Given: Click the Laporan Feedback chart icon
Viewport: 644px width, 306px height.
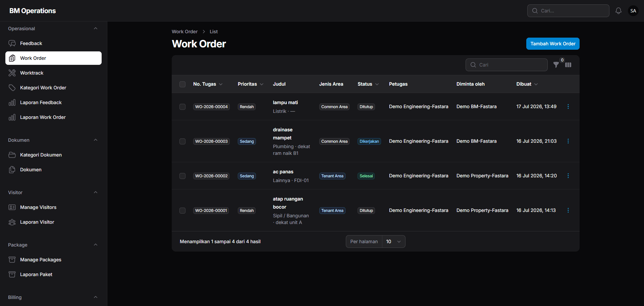Looking at the screenshot, I should tap(12, 102).
